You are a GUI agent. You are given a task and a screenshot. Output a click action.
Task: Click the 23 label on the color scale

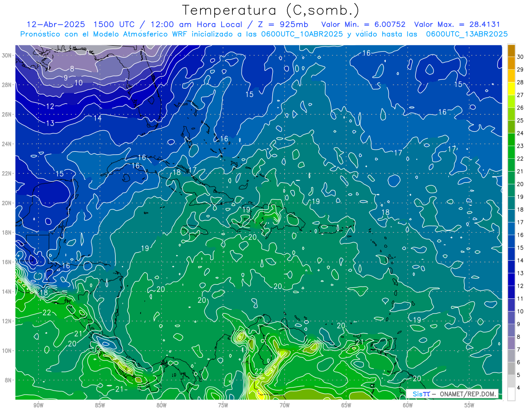pyautogui.click(x=520, y=146)
